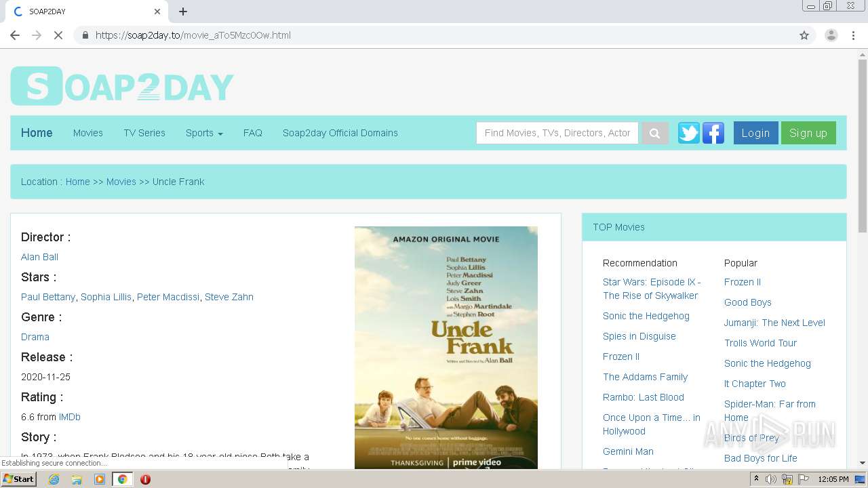
Task: Open Chrome three-dot menu
Action: pos(853,35)
